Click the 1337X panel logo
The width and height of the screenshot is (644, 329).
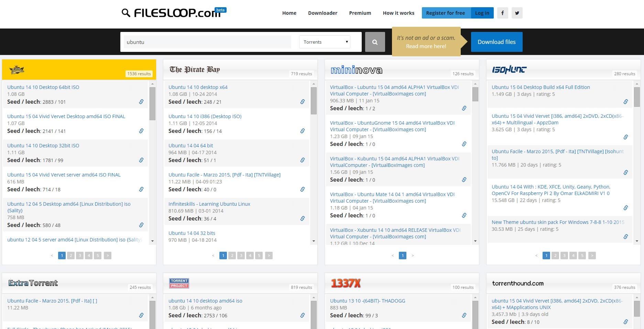tap(345, 283)
